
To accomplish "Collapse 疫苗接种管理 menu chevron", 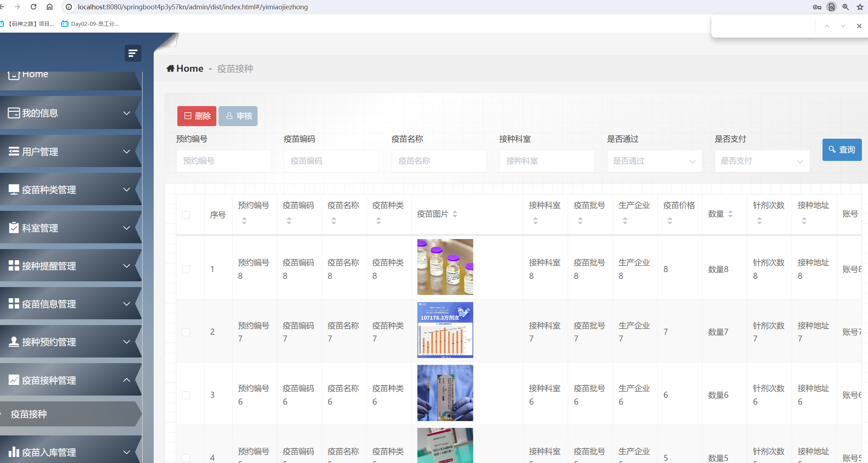I will (x=126, y=380).
